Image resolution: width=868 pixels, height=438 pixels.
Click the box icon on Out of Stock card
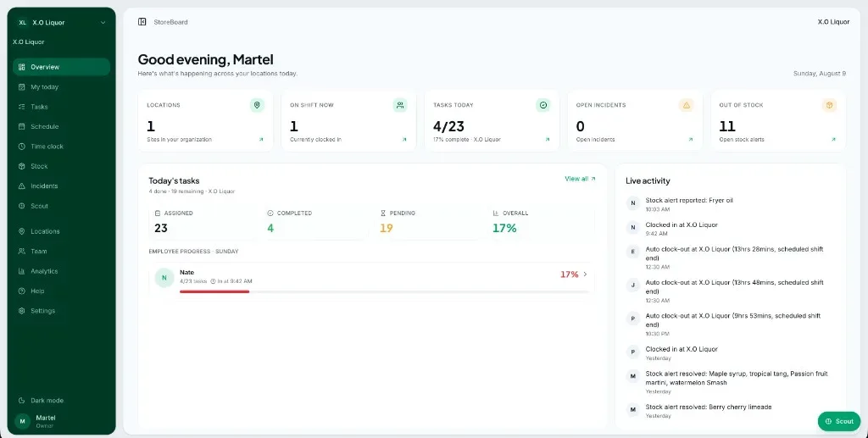pos(829,105)
